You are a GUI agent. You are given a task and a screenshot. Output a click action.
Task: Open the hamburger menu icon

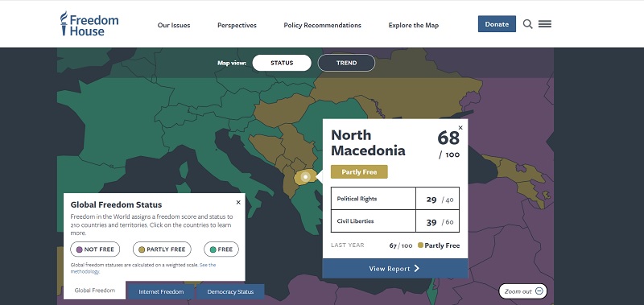pyautogui.click(x=545, y=24)
